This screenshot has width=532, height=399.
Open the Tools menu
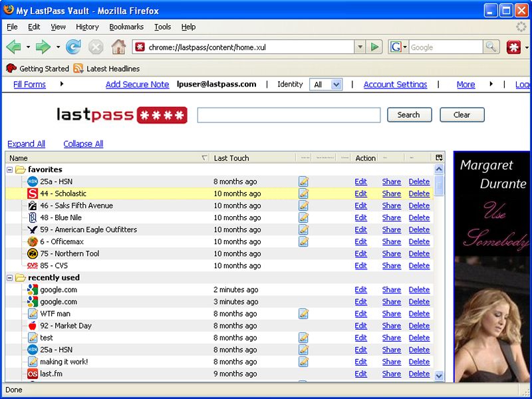coord(162,27)
